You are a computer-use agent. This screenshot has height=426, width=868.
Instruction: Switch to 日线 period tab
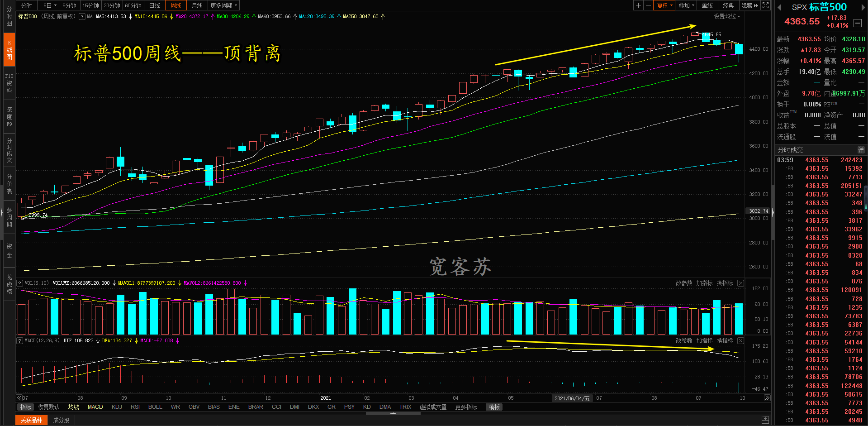[155, 5]
